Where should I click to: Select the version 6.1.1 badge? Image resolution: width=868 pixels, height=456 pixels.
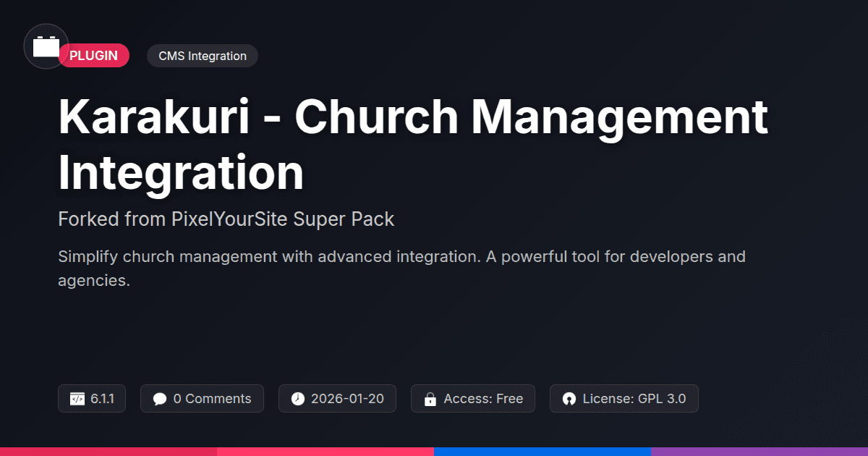pos(92,398)
